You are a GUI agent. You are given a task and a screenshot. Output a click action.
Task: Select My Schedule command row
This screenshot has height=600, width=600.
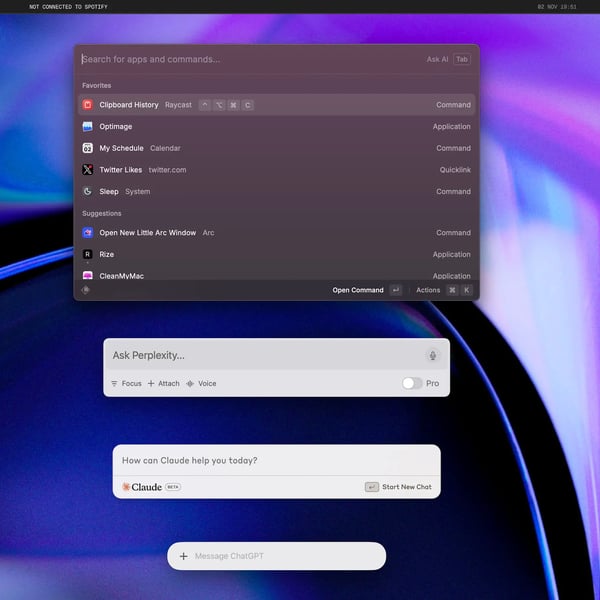point(277,148)
